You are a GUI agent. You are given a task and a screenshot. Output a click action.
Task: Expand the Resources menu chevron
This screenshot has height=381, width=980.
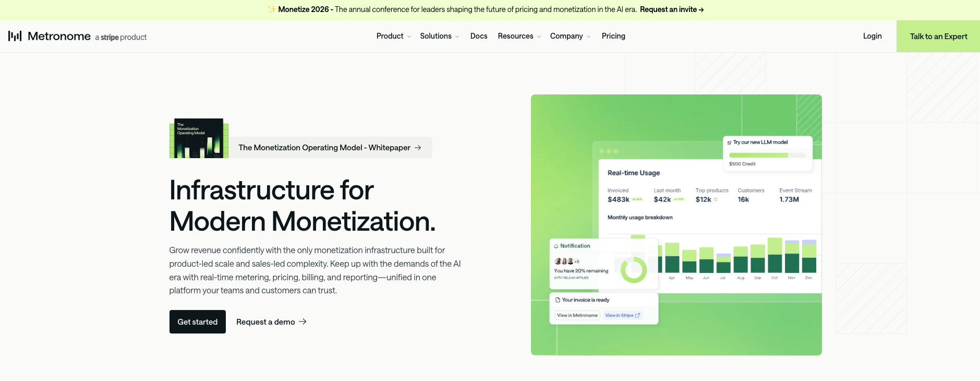[x=539, y=37]
